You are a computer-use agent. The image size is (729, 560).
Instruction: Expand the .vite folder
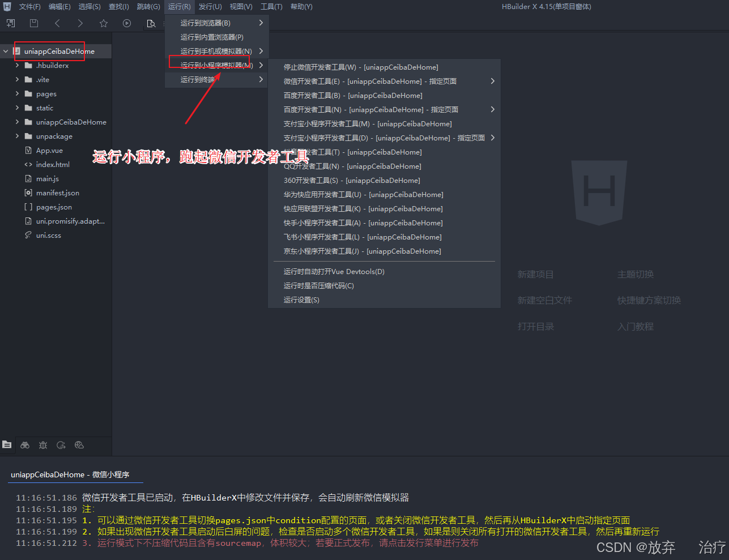tap(17, 79)
